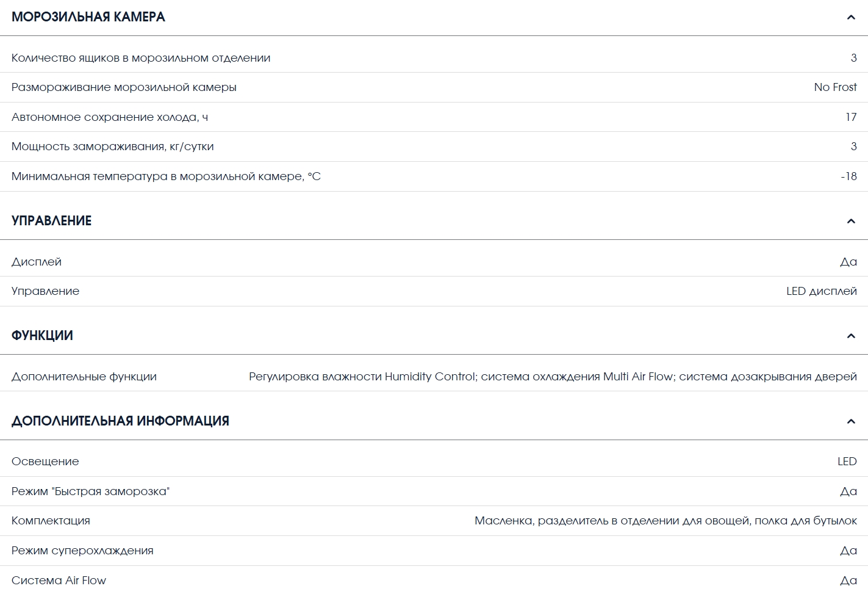Collapse the Дополнительная информация section chevron

tap(851, 421)
